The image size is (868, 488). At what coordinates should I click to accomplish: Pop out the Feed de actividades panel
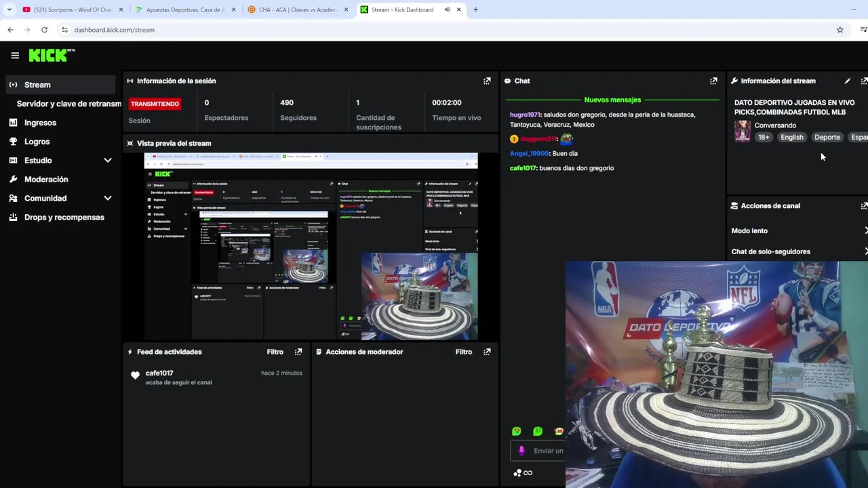coord(298,352)
